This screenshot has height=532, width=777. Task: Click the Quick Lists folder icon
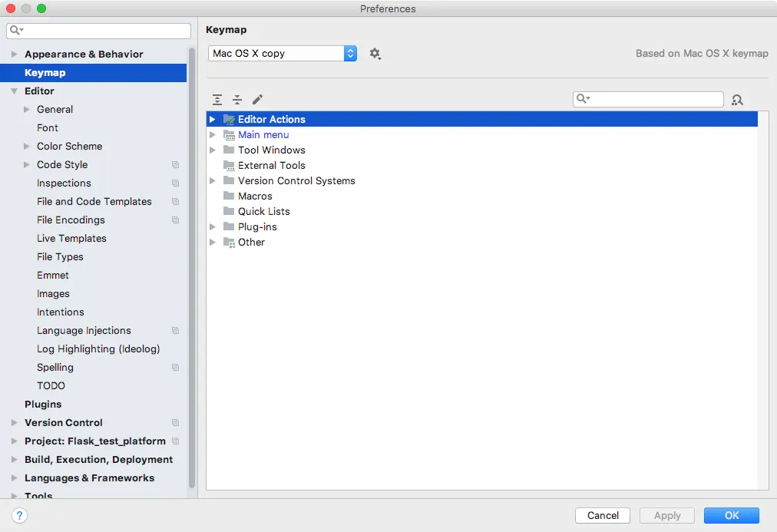[229, 211]
